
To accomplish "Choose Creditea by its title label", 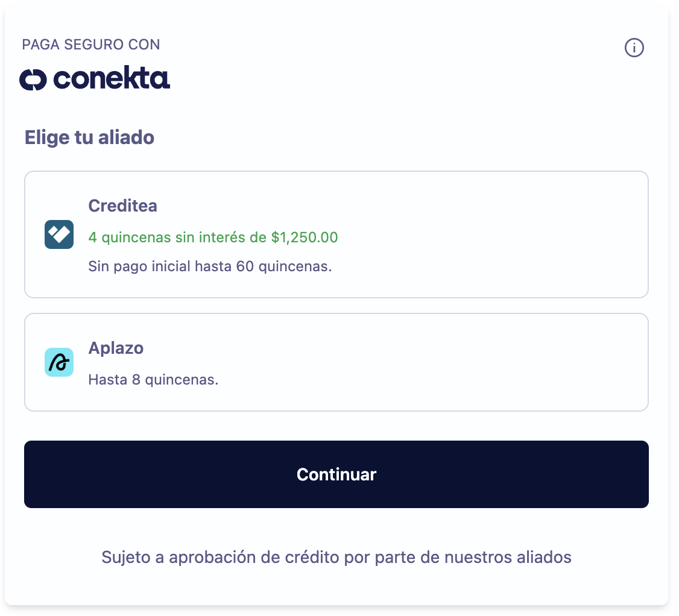I will [x=122, y=206].
